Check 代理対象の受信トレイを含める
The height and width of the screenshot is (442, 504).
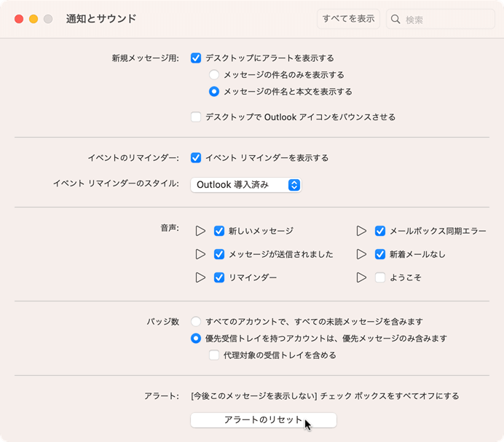coord(214,355)
